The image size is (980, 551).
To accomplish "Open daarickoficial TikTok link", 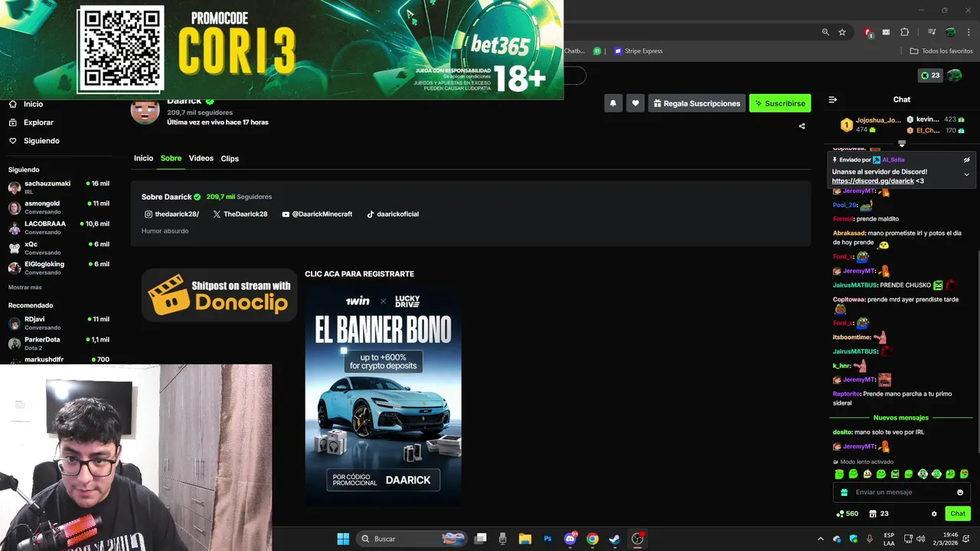I will 393,214.
